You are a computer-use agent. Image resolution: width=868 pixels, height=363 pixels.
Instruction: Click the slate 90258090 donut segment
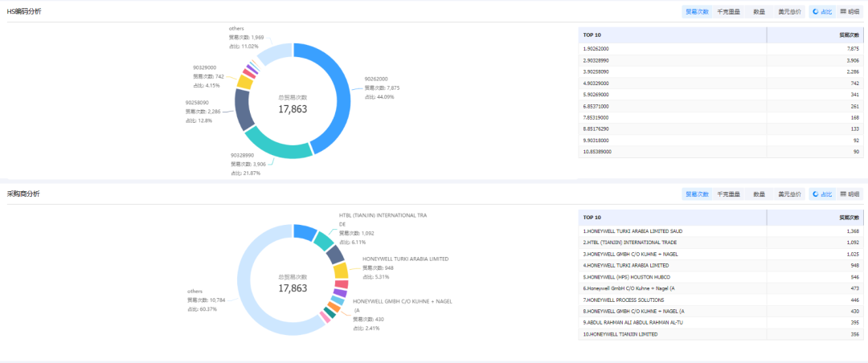click(244, 109)
